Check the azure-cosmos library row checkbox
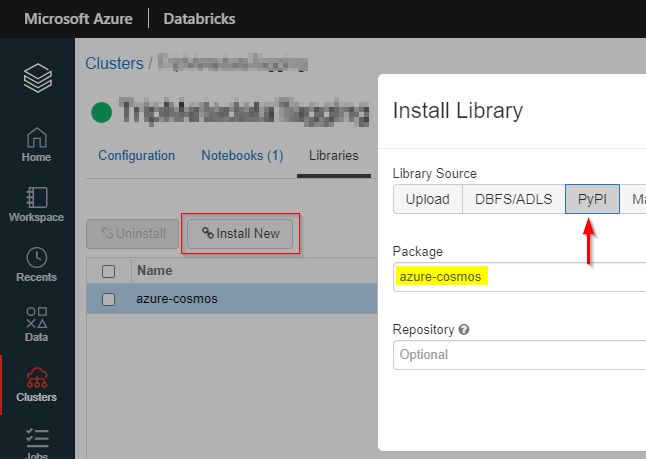This screenshot has width=646, height=459. [x=108, y=299]
